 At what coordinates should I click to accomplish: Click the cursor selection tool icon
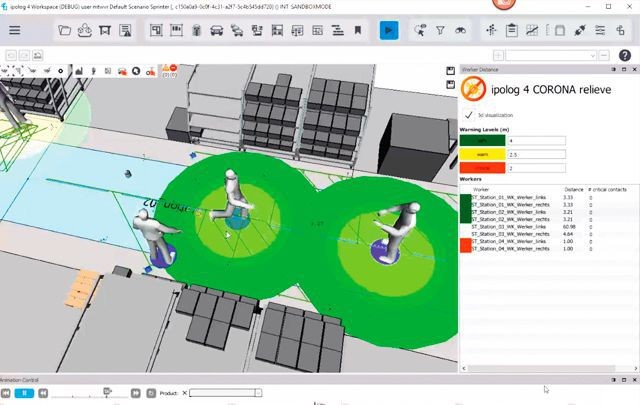point(420,30)
